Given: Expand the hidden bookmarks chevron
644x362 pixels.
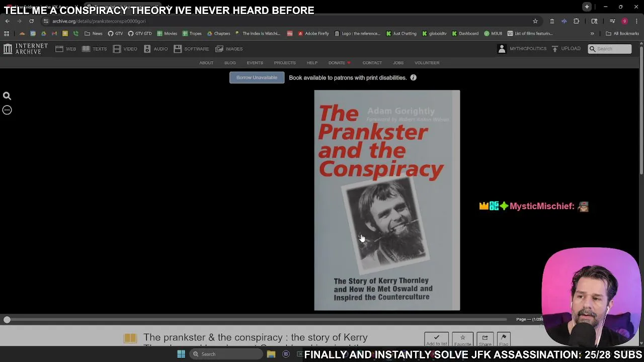Looking at the screenshot, I should pyautogui.click(x=592, y=34).
